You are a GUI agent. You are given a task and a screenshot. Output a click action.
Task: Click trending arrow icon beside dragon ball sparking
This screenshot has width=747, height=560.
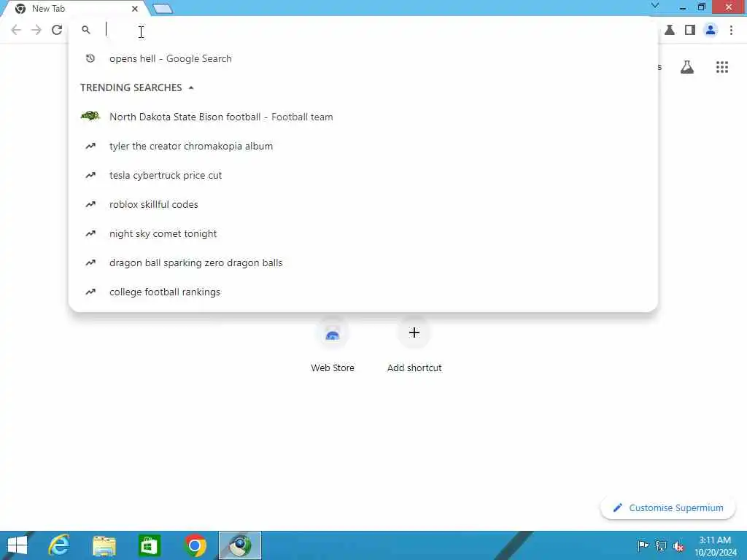90,262
